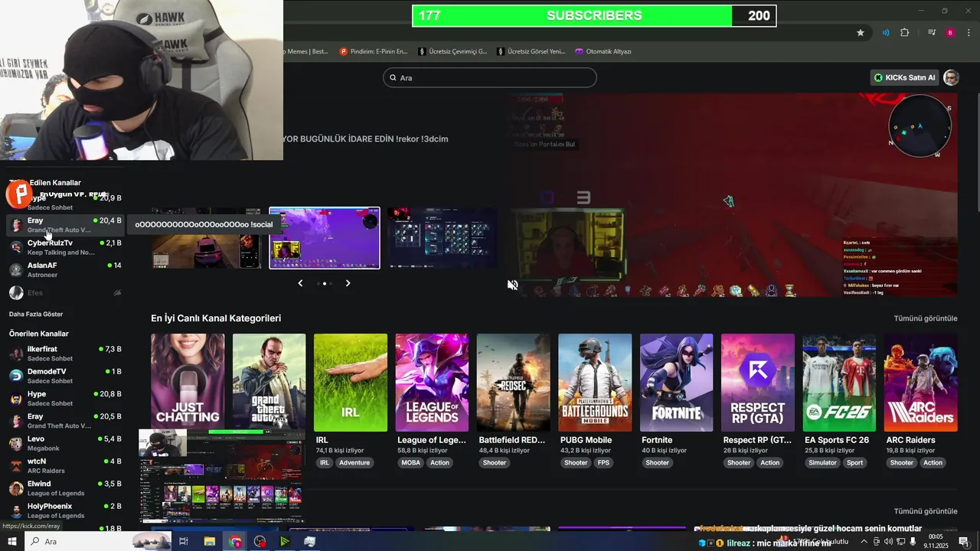Open Pindirim: E-Pinin bookmark
The width and height of the screenshot is (980, 551).
(x=373, y=51)
